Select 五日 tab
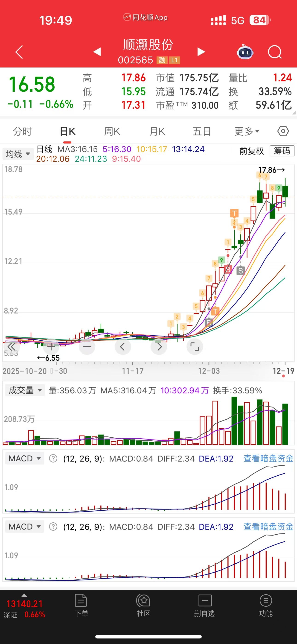 (x=202, y=131)
